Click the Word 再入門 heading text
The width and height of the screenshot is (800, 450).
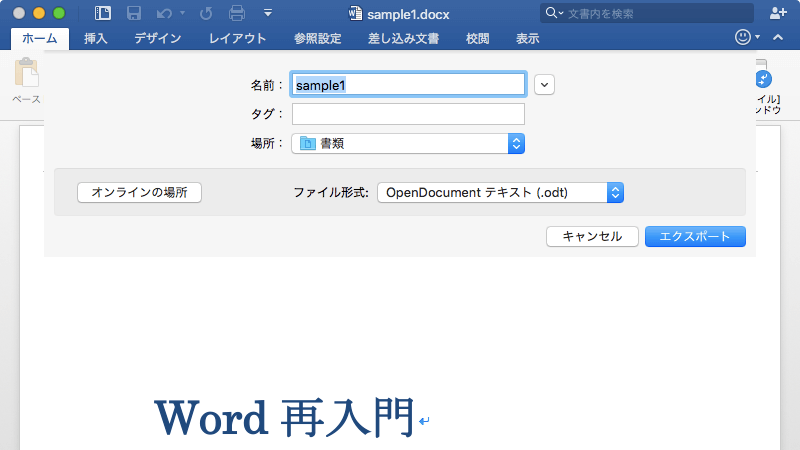[x=284, y=418]
